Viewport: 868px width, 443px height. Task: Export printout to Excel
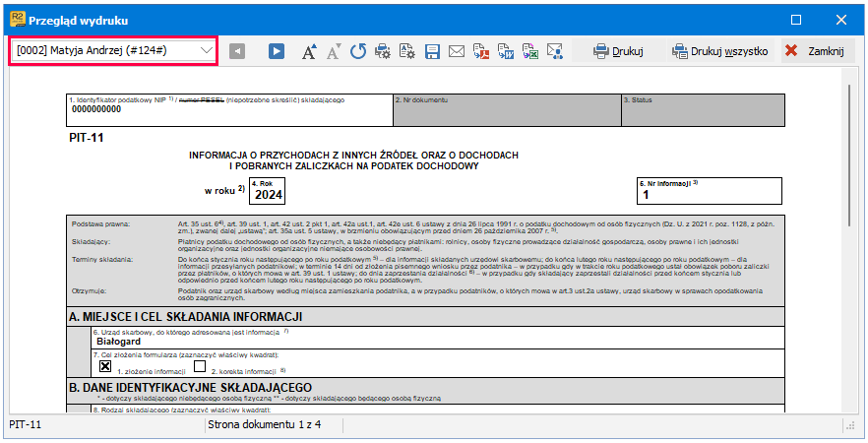tap(529, 51)
